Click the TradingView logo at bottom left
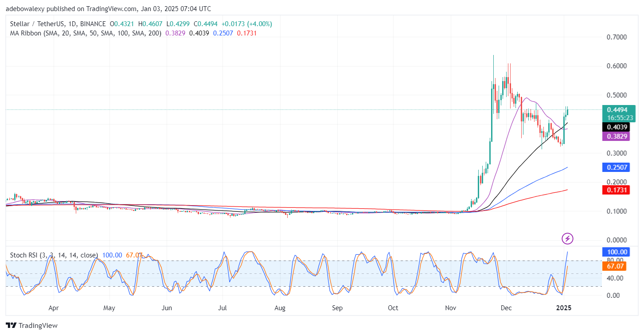644x335 pixels. (31, 326)
